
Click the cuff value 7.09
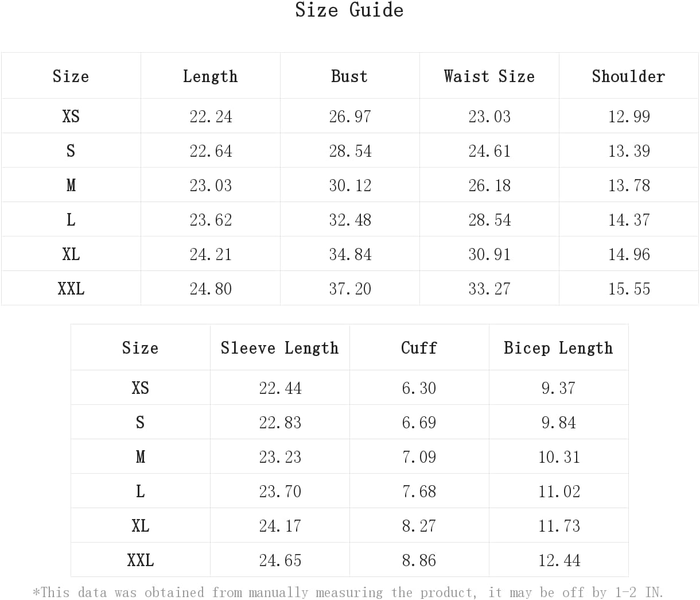pyautogui.click(x=419, y=457)
